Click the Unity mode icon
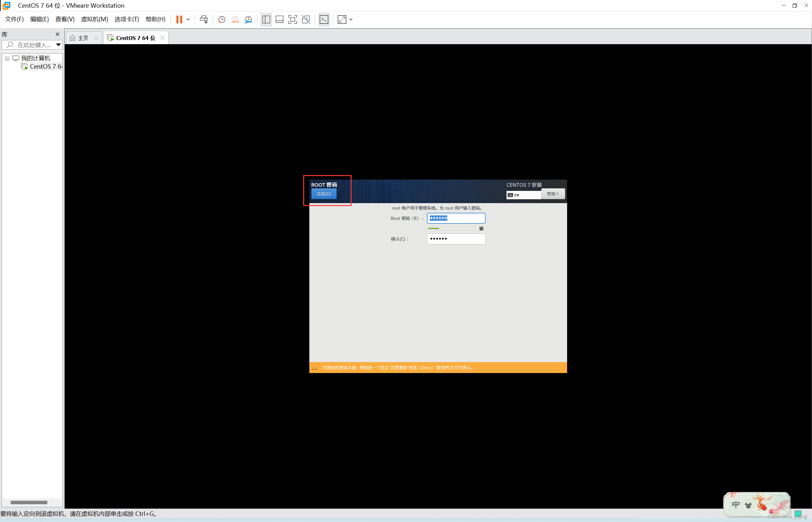Screen dimensions: 812x522 (x=306, y=19)
